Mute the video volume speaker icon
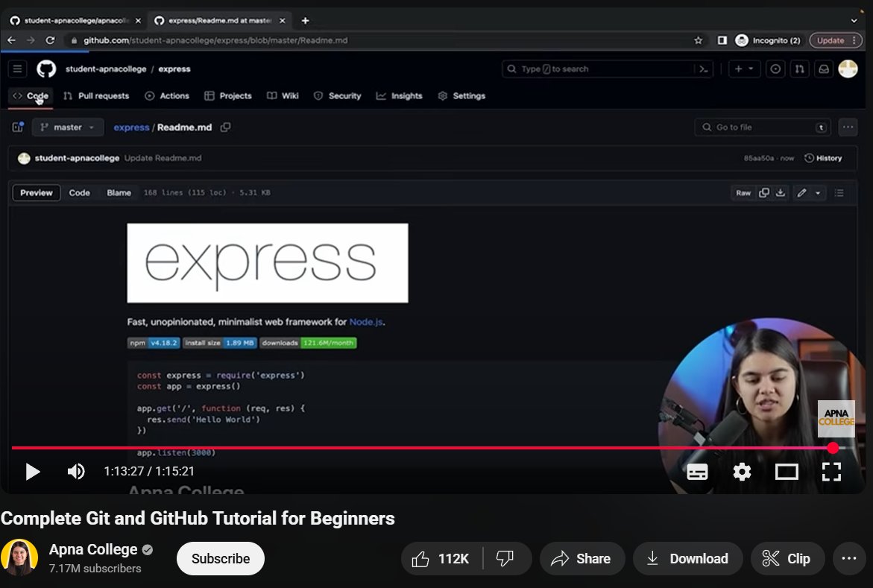This screenshot has height=588, width=873. click(x=76, y=472)
